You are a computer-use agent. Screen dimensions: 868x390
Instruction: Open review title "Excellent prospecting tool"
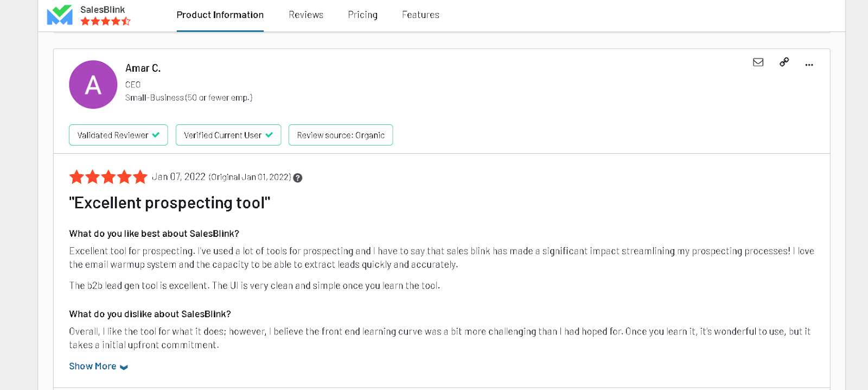pos(170,203)
